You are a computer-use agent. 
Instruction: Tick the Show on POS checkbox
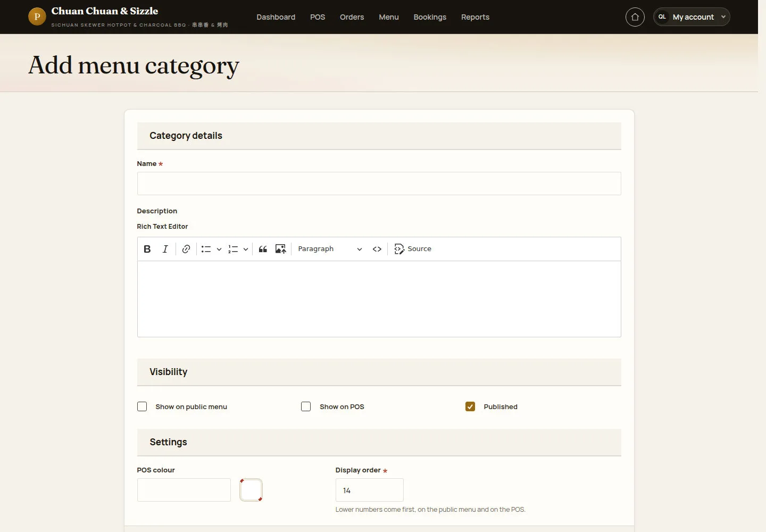coord(306,406)
